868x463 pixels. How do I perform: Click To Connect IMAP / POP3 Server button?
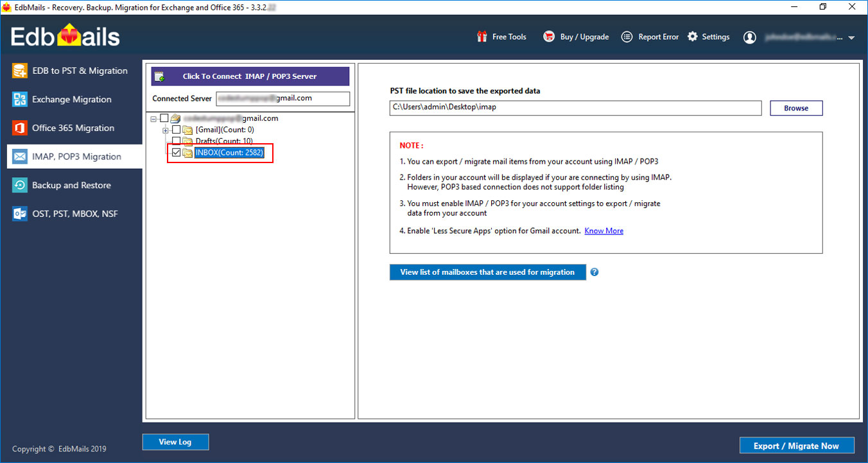(250, 76)
